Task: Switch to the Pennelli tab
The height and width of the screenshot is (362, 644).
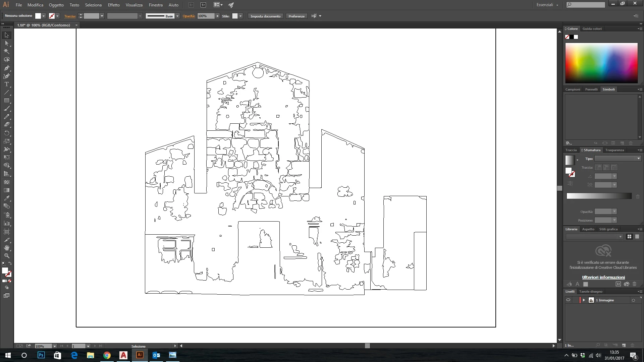Action: (591, 89)
